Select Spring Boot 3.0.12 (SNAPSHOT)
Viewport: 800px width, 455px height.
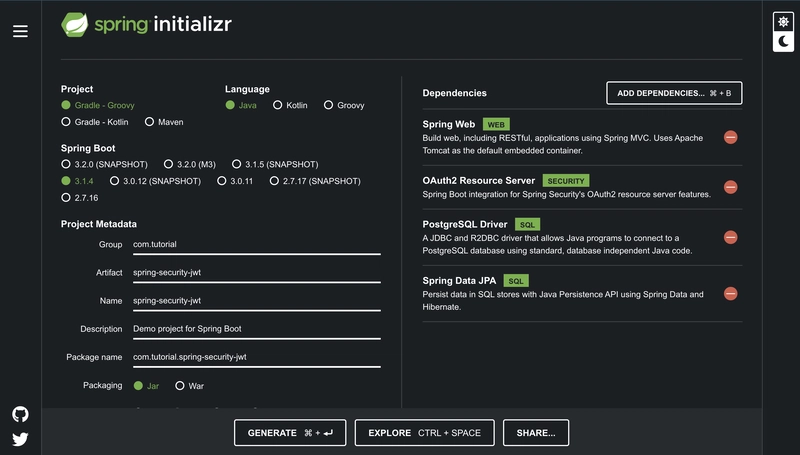point(155,181)
